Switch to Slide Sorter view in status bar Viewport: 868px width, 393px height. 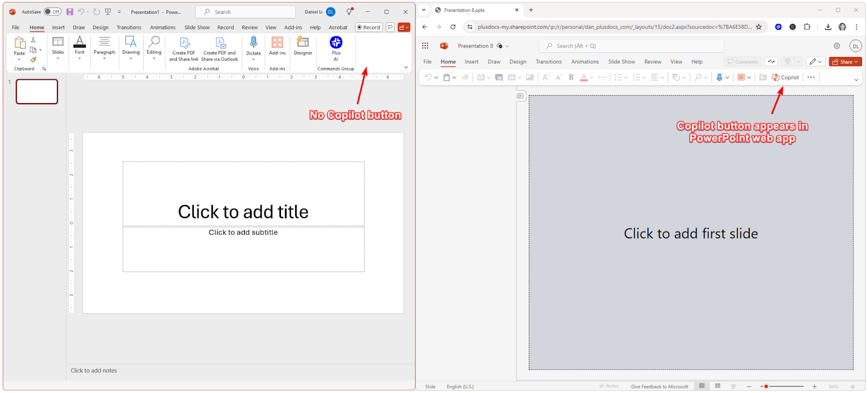tap(718, 386)
